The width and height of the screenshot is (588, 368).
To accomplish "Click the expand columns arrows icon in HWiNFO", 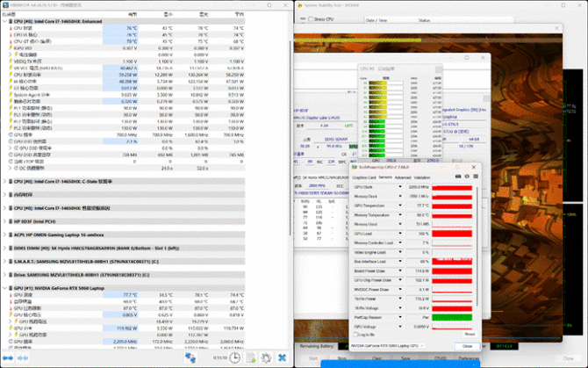I will (8, 357).
